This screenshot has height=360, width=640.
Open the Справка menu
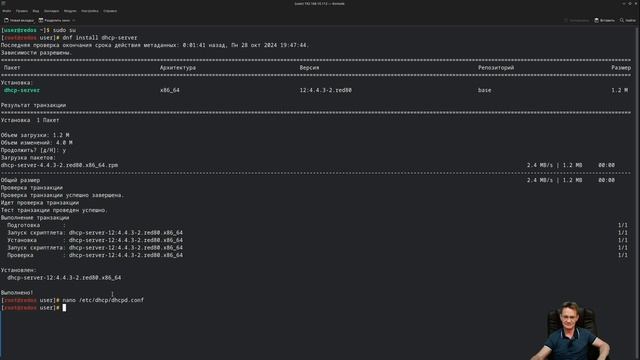pyautogui.click(x=110, y=11)
